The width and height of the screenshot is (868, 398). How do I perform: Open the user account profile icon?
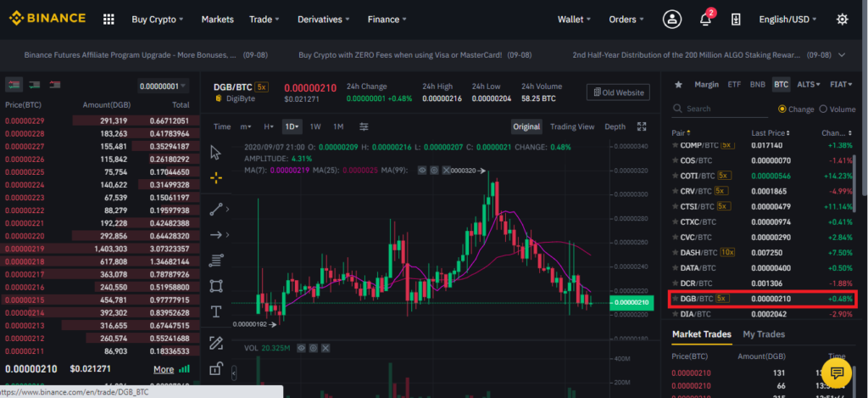(672, 20)
